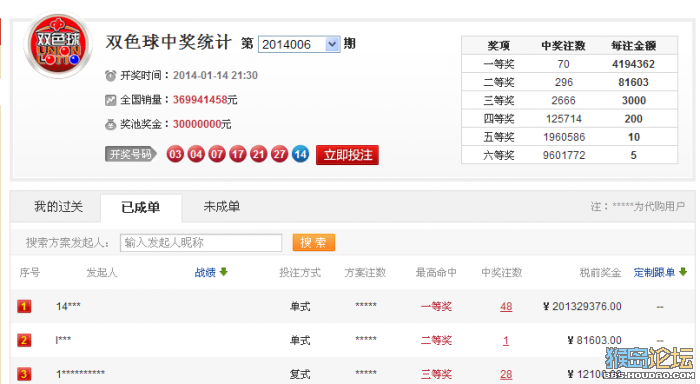Click red ball number 21
This screenshot has width=700, height=384.
pyautogui.click(x=258, y=154)
